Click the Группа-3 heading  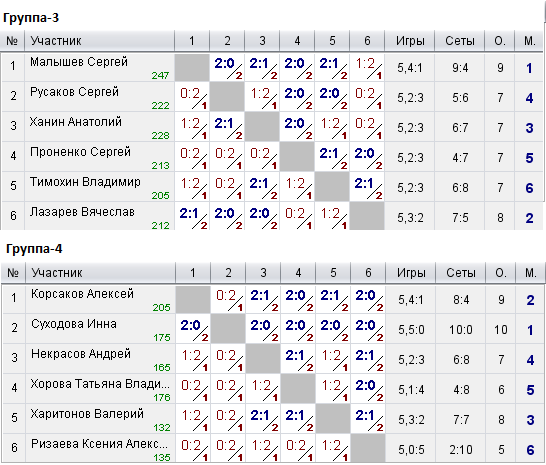click(31, 17)
